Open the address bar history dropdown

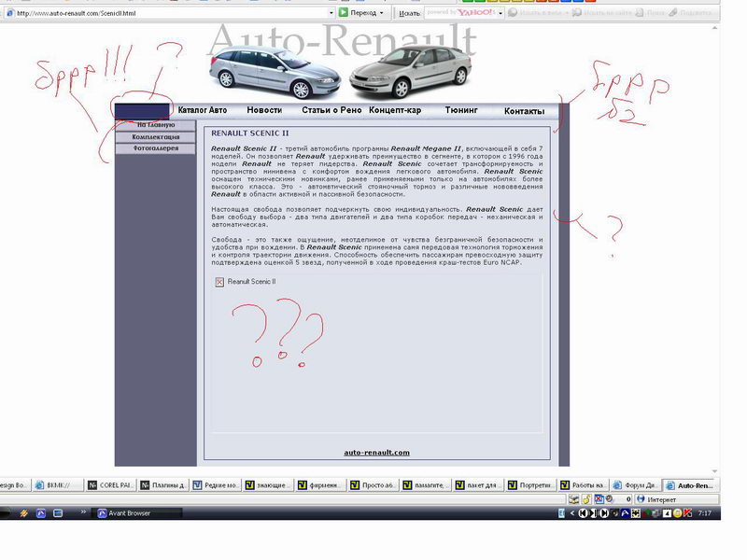pos(331,13)
